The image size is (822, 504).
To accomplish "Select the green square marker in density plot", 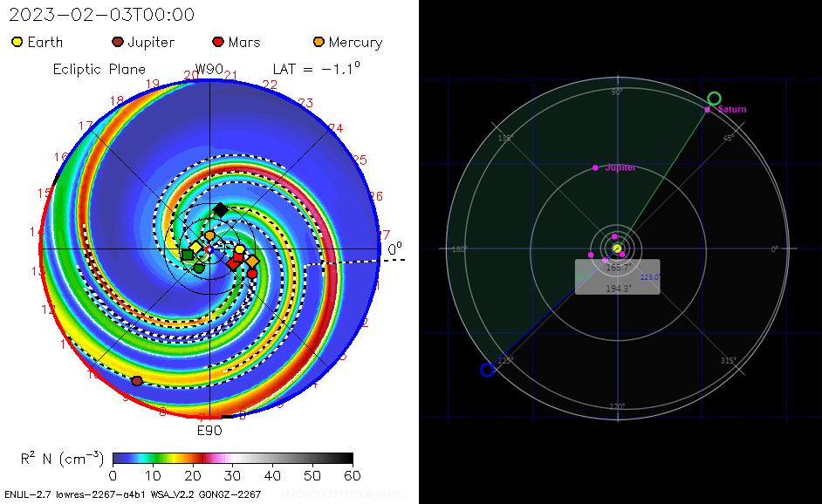I will (187, 255).
